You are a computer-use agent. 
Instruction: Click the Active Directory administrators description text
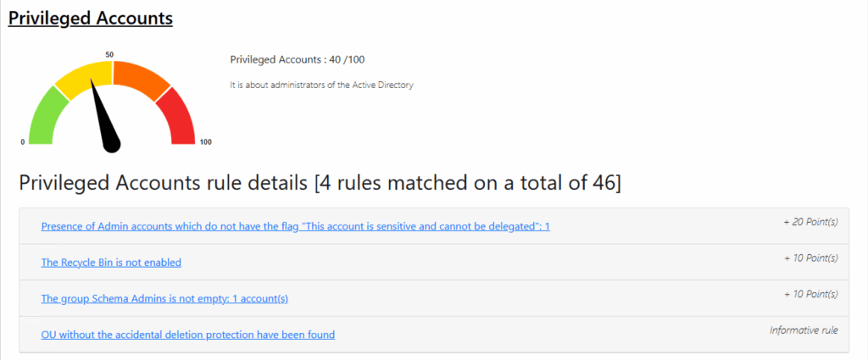(x=321, y=85)
